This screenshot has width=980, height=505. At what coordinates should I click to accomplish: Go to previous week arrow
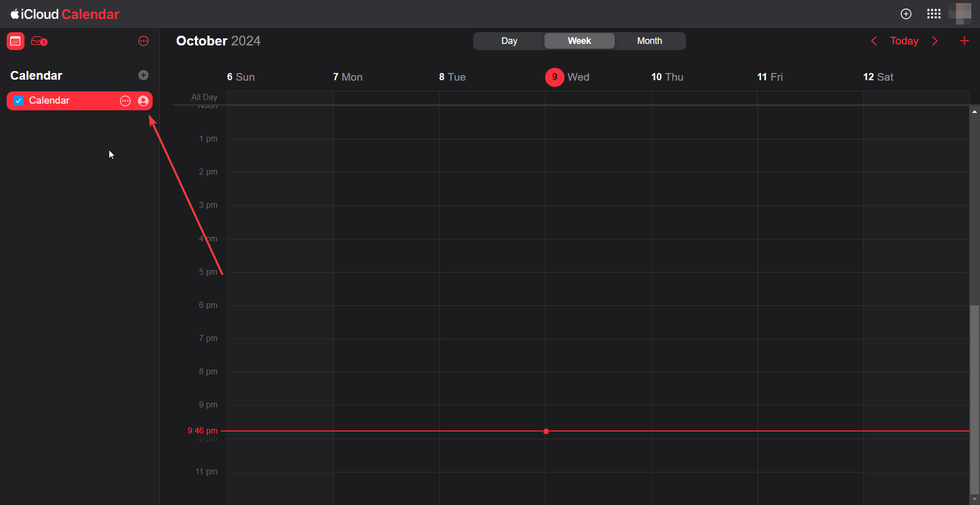click(874, 41)
